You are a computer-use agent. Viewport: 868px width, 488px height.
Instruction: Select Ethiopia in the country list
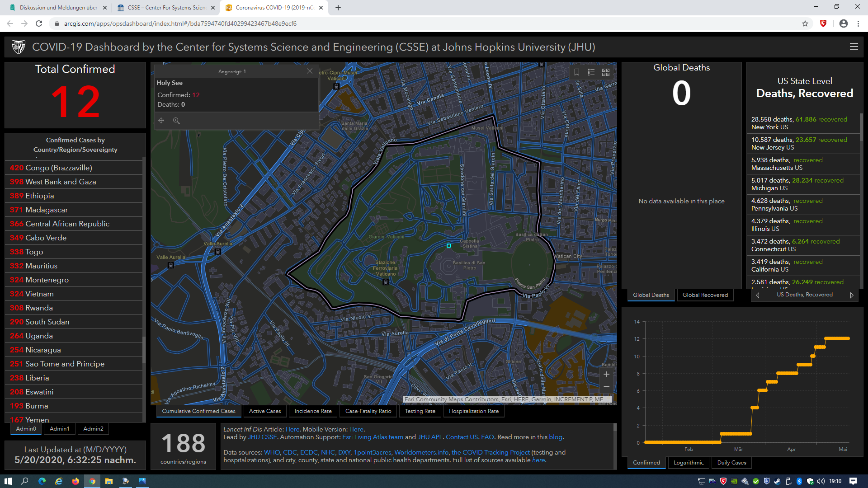click(74, 196)
